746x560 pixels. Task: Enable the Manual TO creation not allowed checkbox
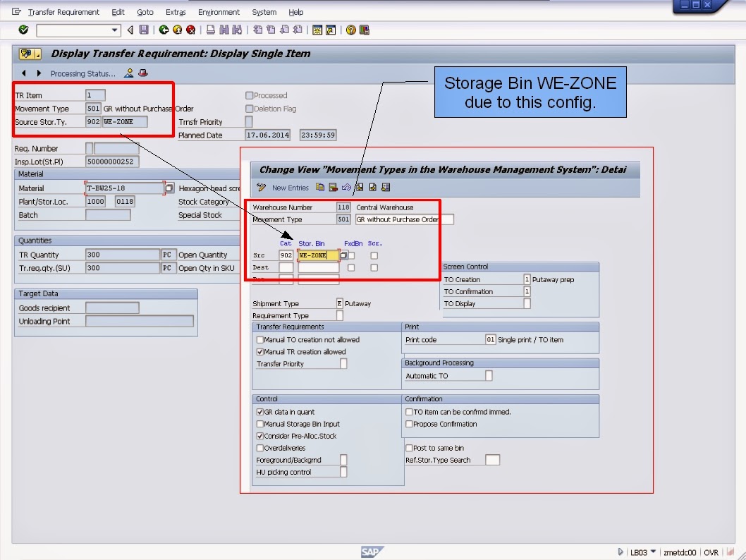[259, 340]
